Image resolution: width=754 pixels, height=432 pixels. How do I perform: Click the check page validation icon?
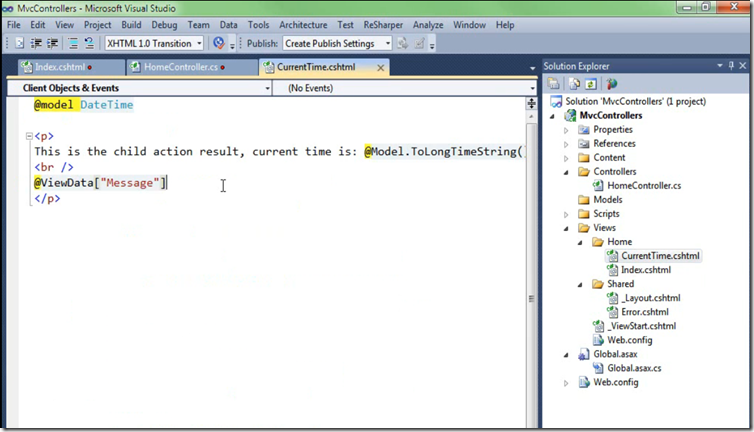[x=219, y=43]
